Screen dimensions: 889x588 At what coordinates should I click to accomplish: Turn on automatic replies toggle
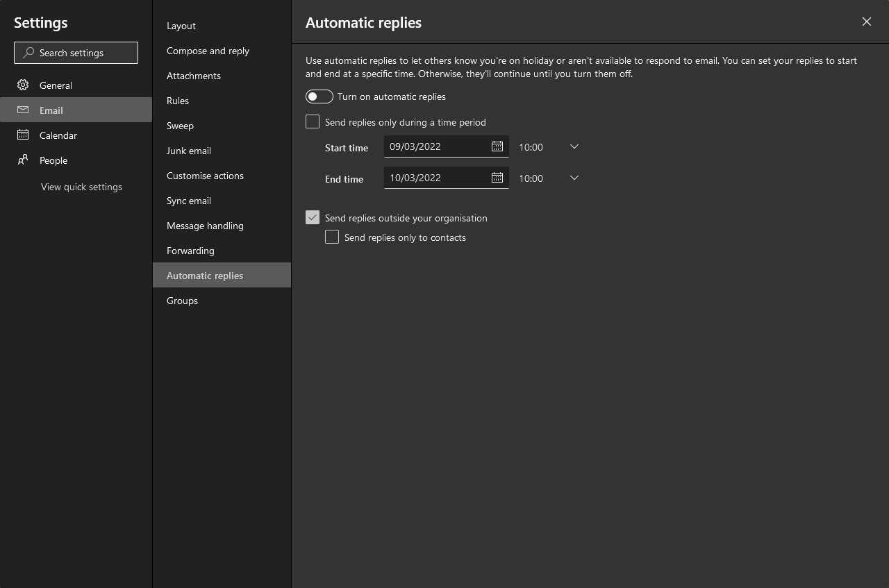(x=319, y=96)
